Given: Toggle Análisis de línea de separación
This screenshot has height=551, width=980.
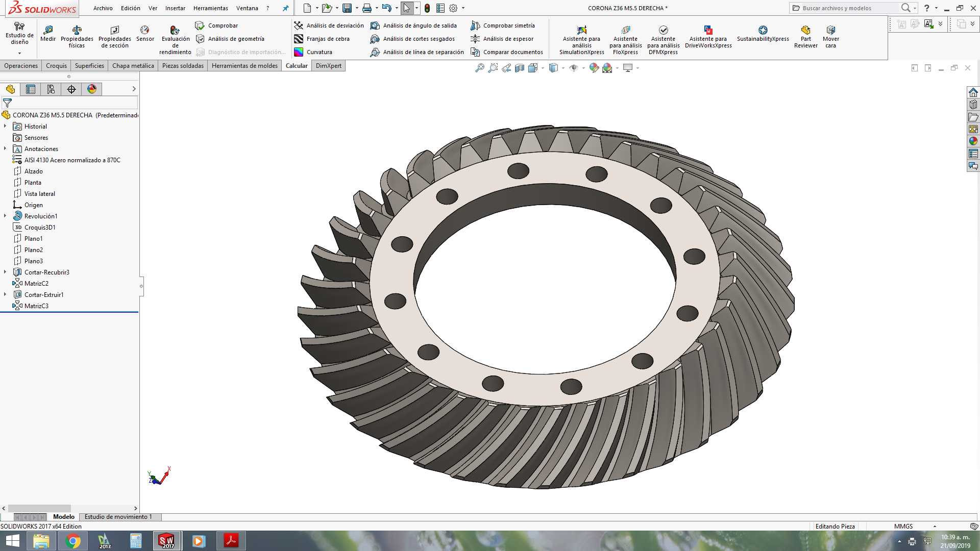Looking at the screenshot, I should [x=417, y=52].
